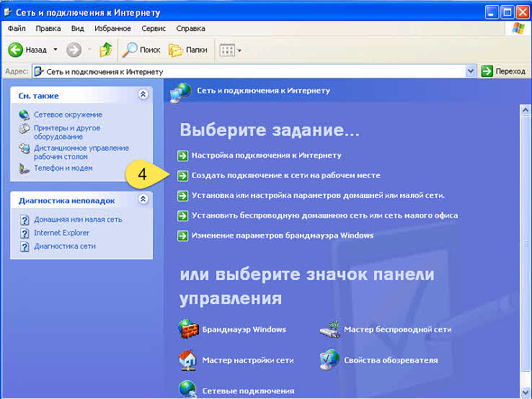Select Создать подключение к сети на рабочем месте

coord(286,175)
